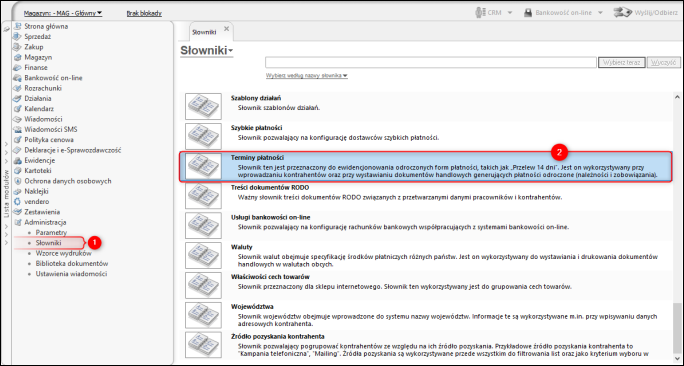Click 'Słownik szablonów działań.' description text
Image resolution: width=684 pixels, height=366 pixels.
(279, 107)
